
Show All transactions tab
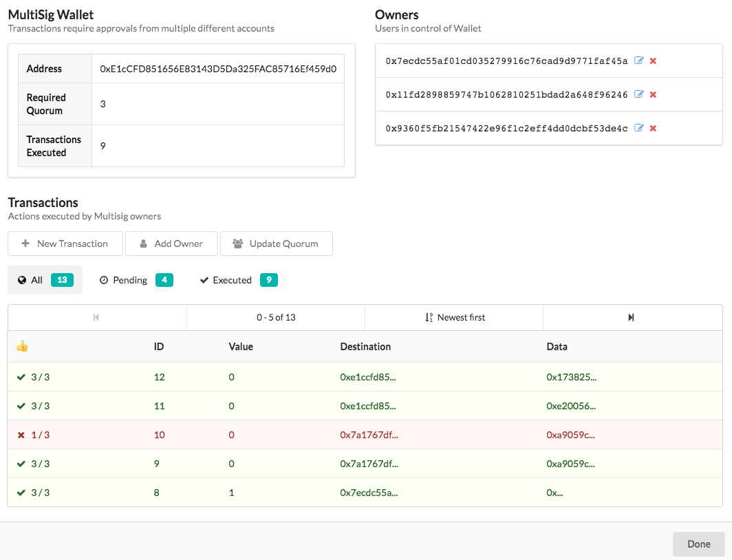[45, 280]
